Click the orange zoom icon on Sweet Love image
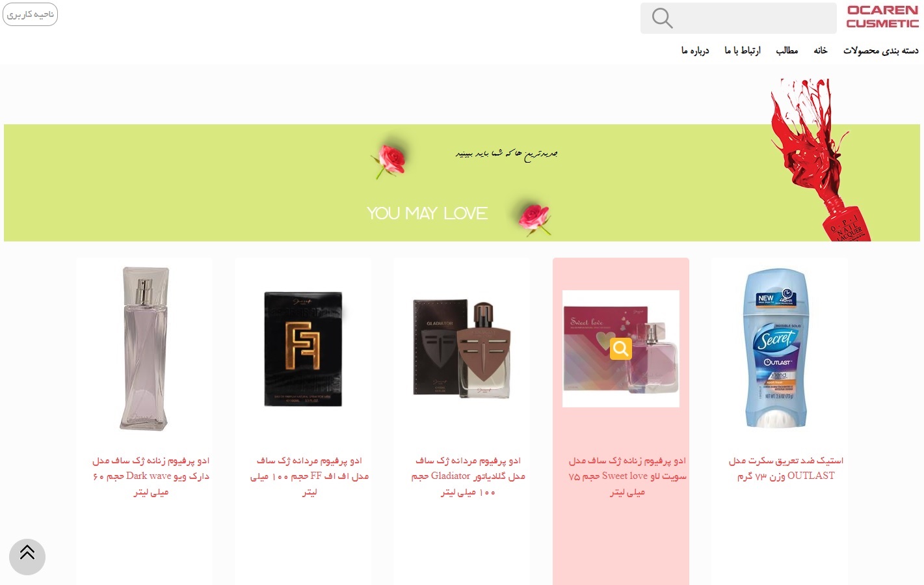Viewport: 924px width, 585px height. [x=621, y=349]
